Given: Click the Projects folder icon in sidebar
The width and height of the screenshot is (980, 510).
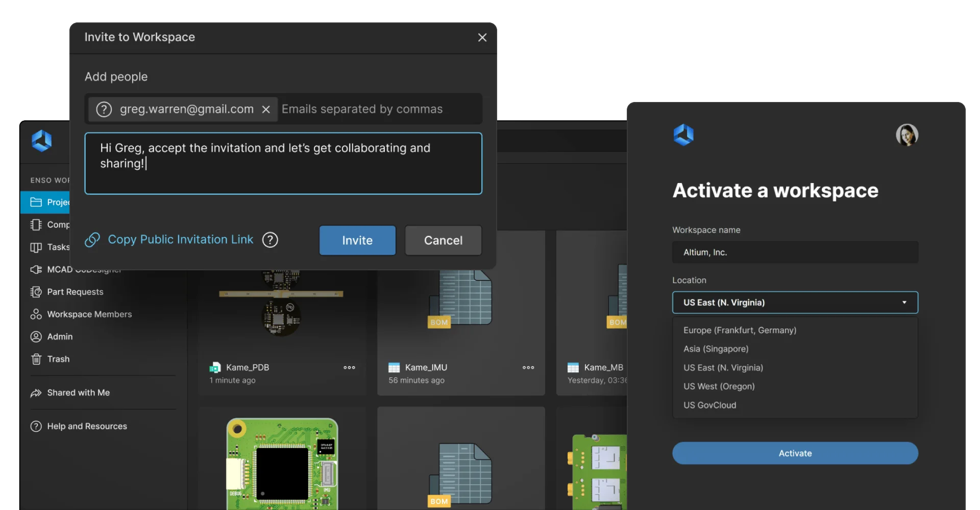Looking at the screenshot, I should (x=36, y=202).
